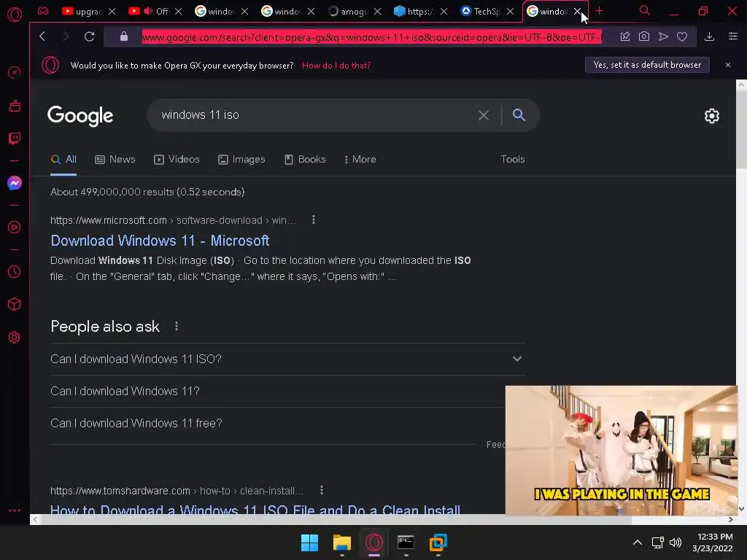Click the padlock site security icon
Screen dimensions: 747x560
click(124, 36)
